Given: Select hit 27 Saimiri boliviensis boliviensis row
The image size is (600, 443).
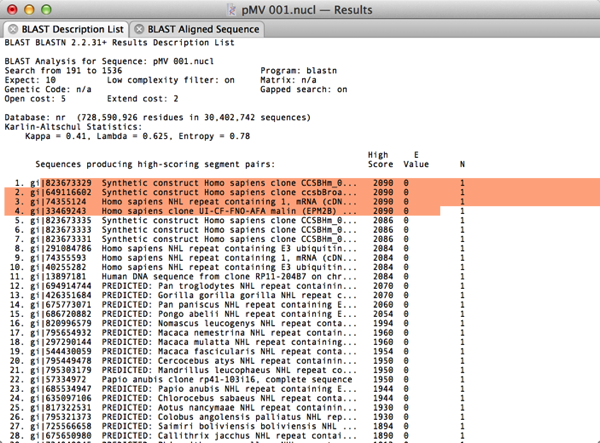Looking at the screenshot, I should (x=200, y=427).
